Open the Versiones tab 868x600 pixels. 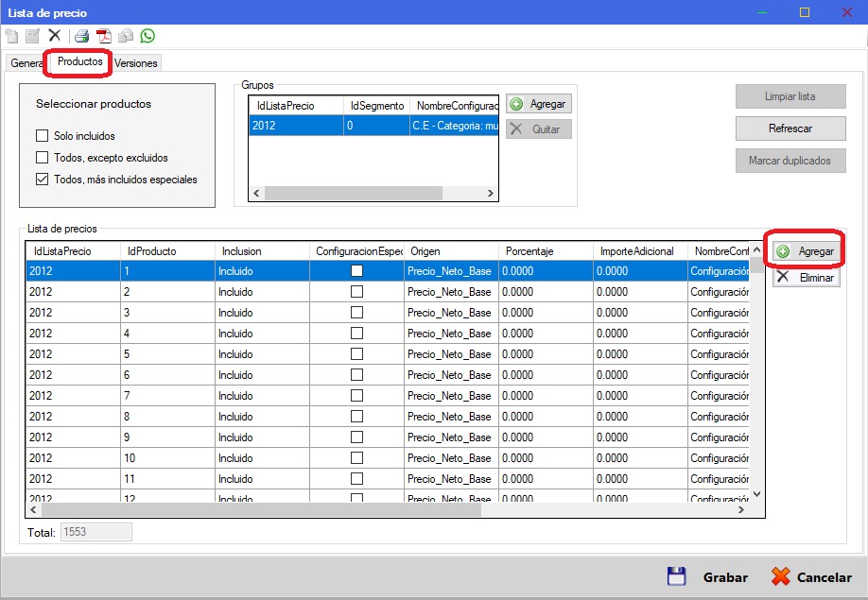click(x=136, y=63)
